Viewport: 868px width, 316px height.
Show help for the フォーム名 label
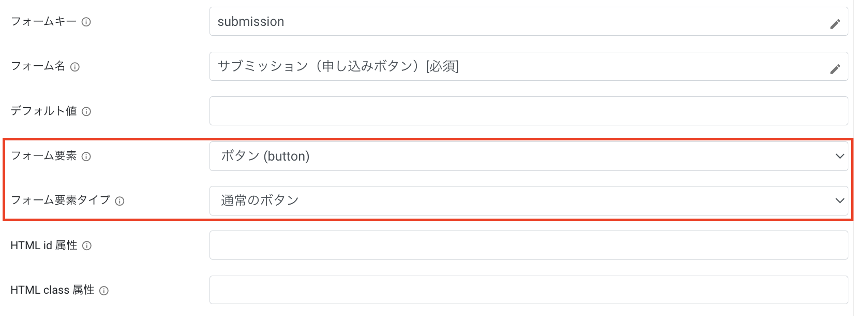click(x=75, y=67)
